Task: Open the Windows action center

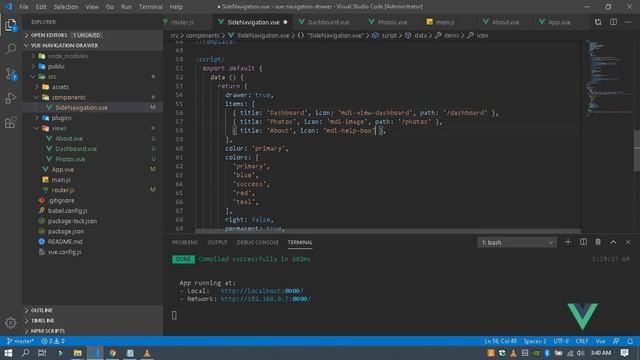Action: click(x=624, y=353)
